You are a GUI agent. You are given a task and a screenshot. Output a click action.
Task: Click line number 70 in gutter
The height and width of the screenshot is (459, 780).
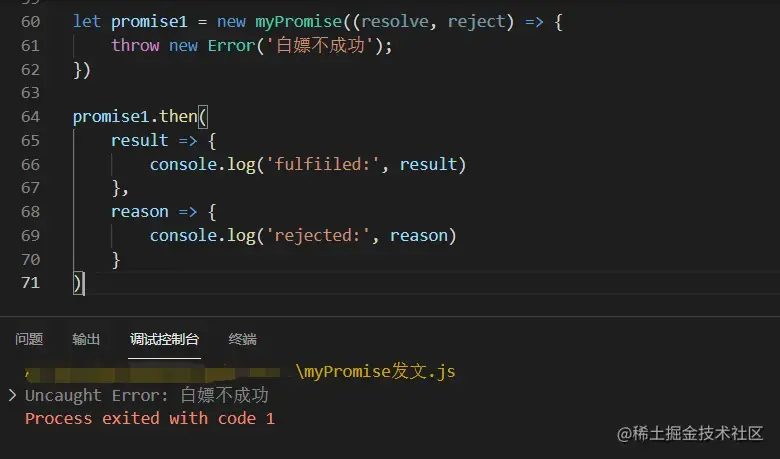(30, 260)
